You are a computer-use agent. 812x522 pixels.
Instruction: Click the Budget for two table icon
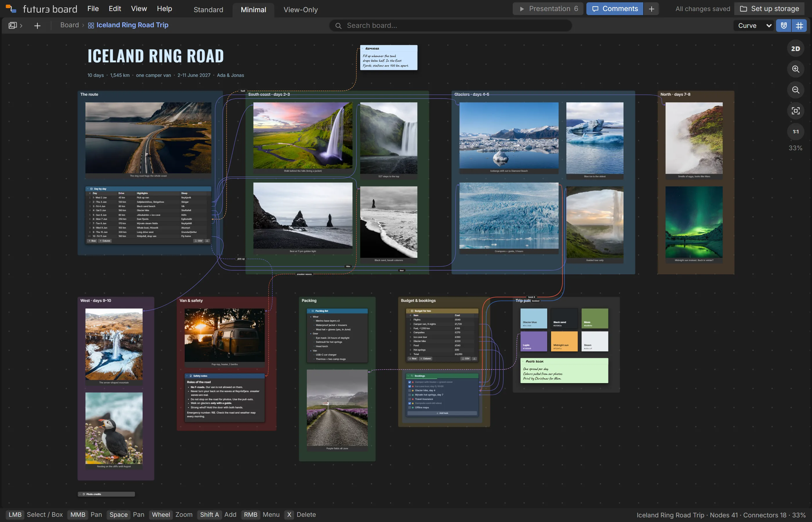412,311
